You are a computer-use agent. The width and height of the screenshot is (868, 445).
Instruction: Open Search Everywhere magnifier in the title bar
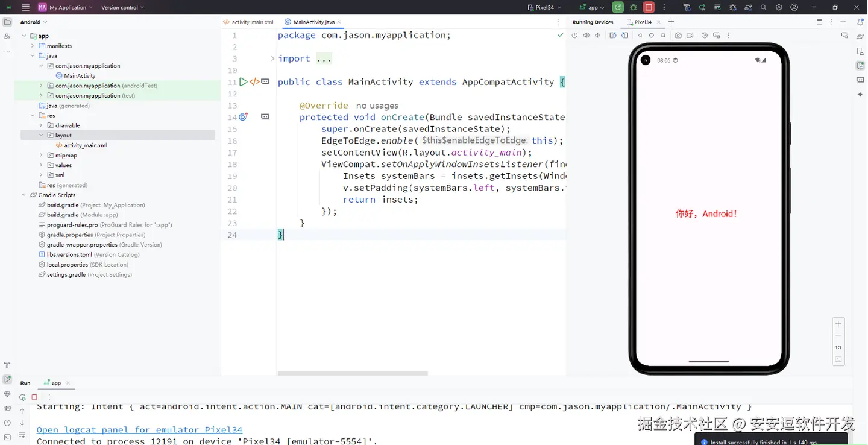coord(763,7)
